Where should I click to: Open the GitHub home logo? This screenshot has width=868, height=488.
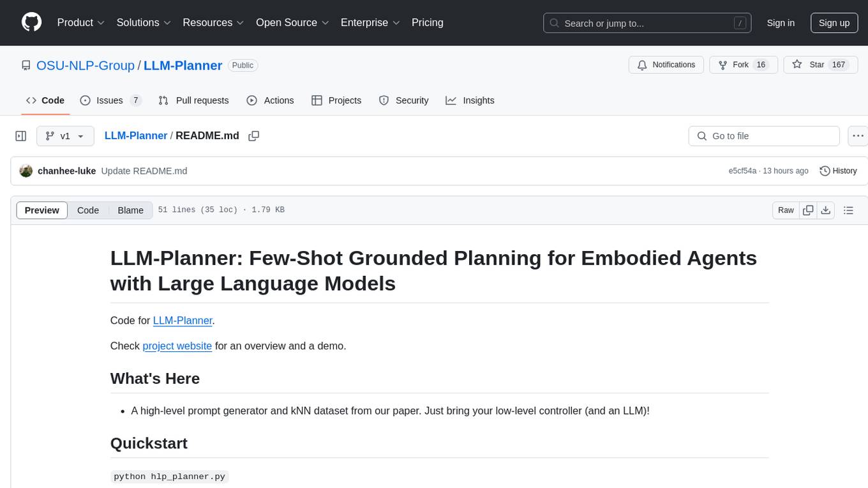(31, 22)
